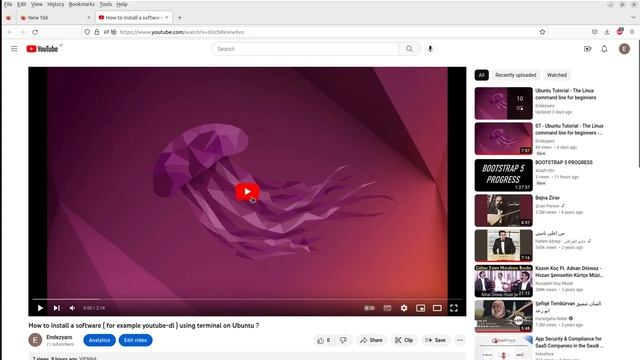The width and height of the screenshot is (640, 360).
Task: Start voice search with the microphone icon
Action: pos(430,49)
